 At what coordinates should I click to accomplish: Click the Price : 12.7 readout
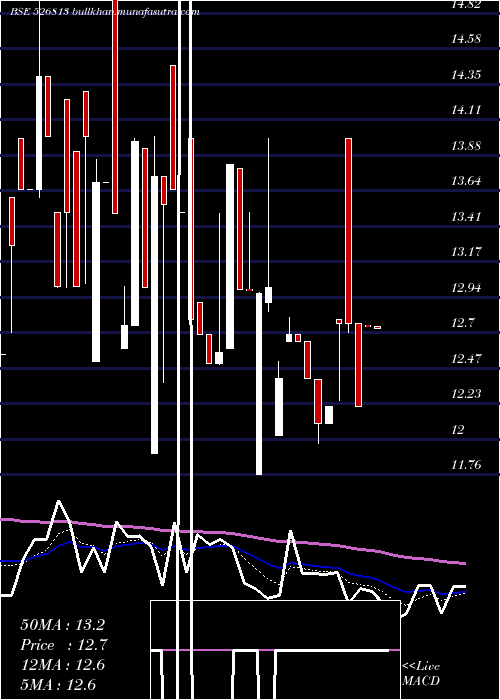(x=64, y=645)
